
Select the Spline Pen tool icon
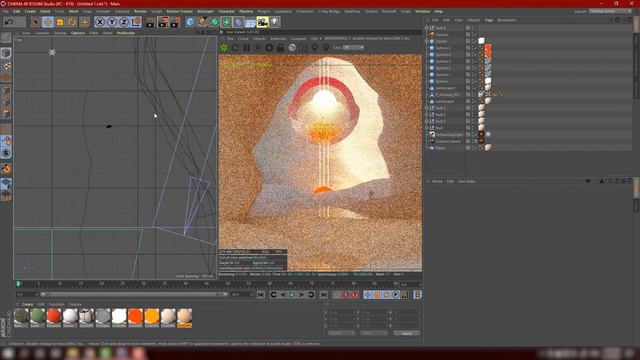(202, 22)
